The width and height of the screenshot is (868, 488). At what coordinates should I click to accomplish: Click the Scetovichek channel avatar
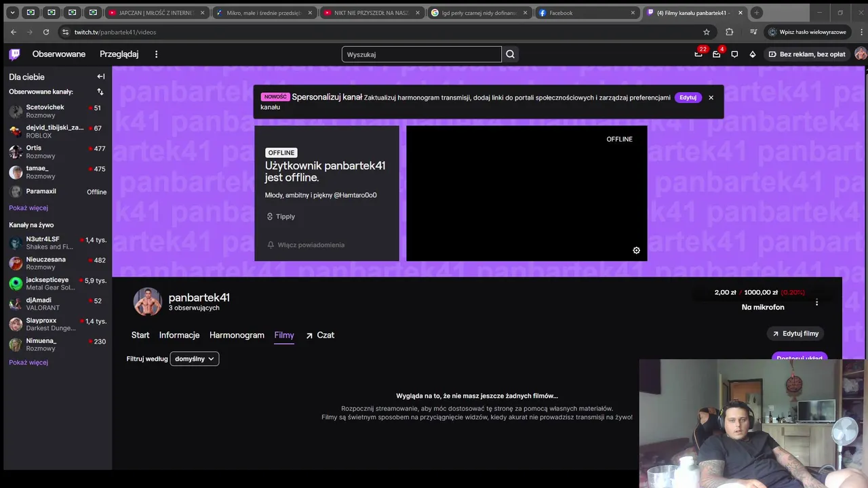coord(16,111)
